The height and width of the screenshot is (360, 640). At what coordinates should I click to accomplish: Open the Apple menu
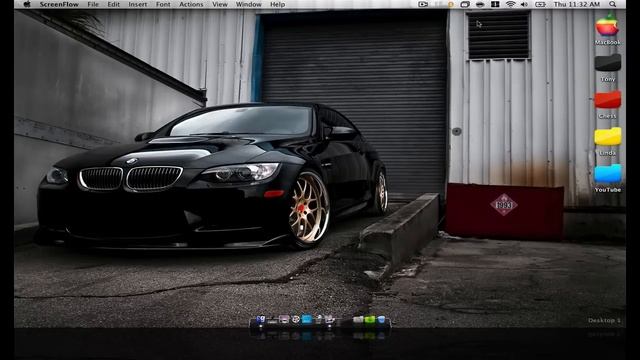tap(27, 4)
